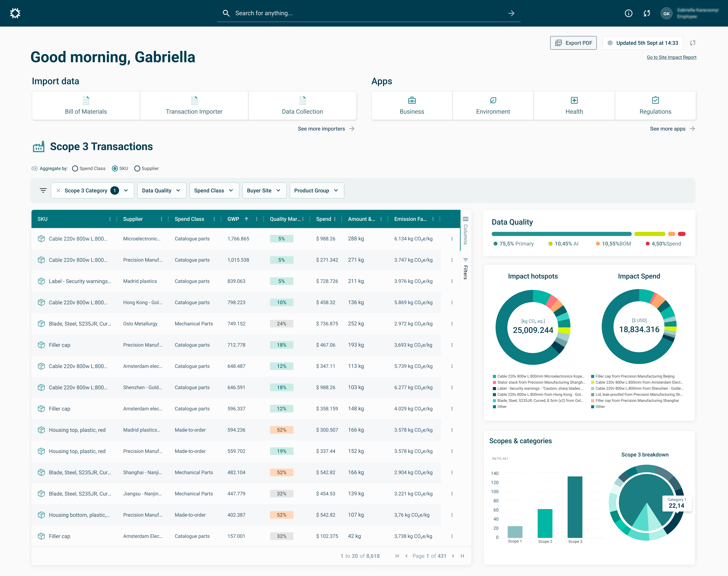Open row menu for Oslo Metallurgy row
This screenshot has height=576, width=728.
(452, 324)
